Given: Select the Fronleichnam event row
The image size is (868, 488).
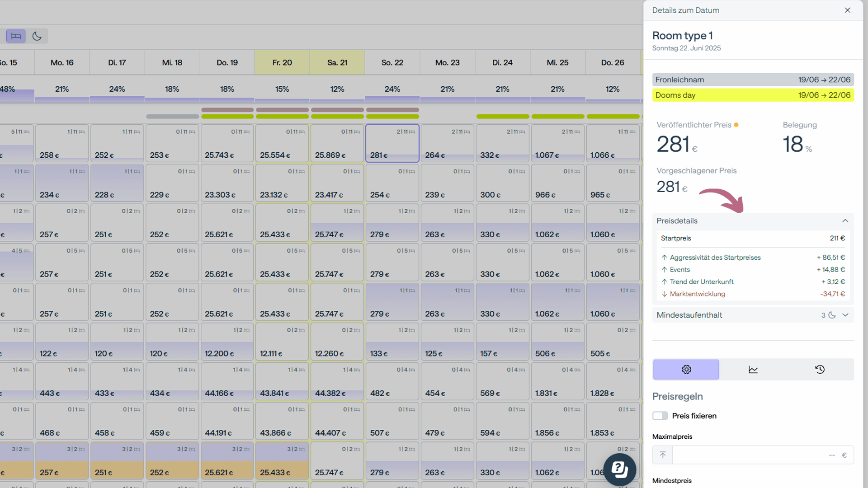Looking at the screenshot, I should tap(753, 80).
